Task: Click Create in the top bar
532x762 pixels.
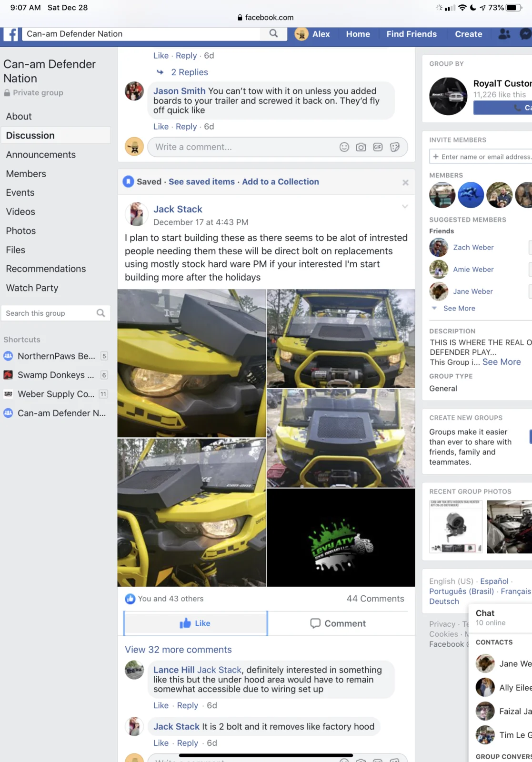Action: pos(469,34)
